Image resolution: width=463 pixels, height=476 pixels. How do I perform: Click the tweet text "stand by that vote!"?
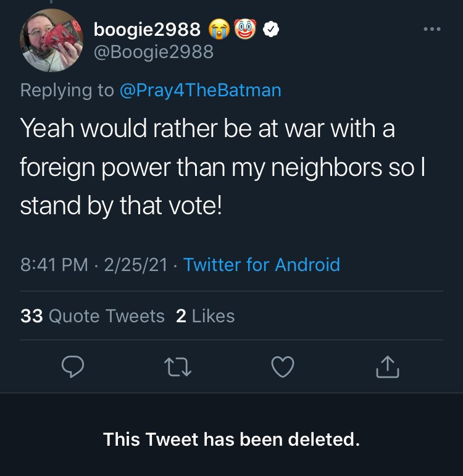pos(121,206)
